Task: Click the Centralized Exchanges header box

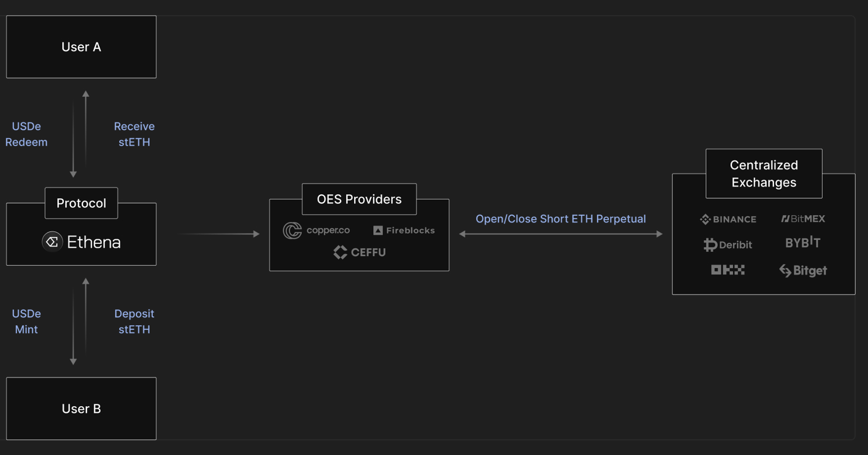Action: click(764, 174)
